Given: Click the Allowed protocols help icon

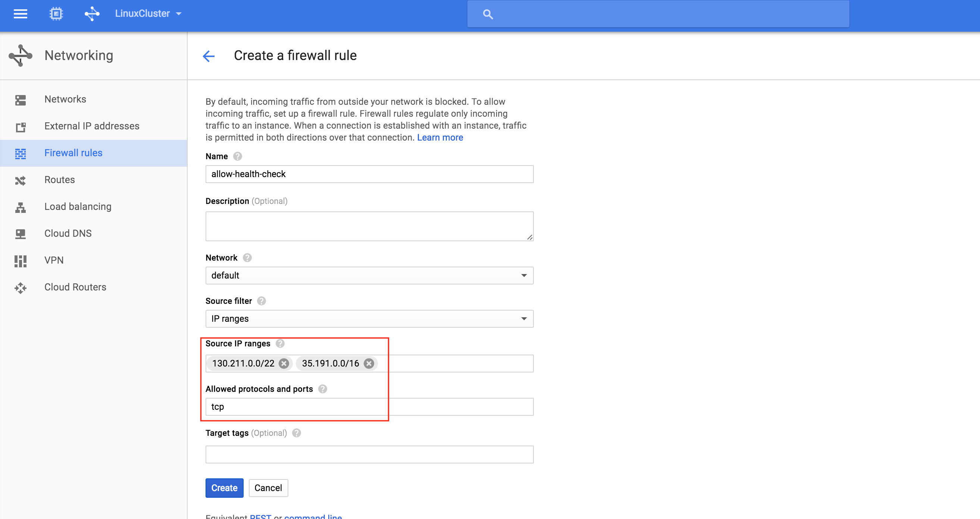Looking at the screenshot, I should coord(323,389).
